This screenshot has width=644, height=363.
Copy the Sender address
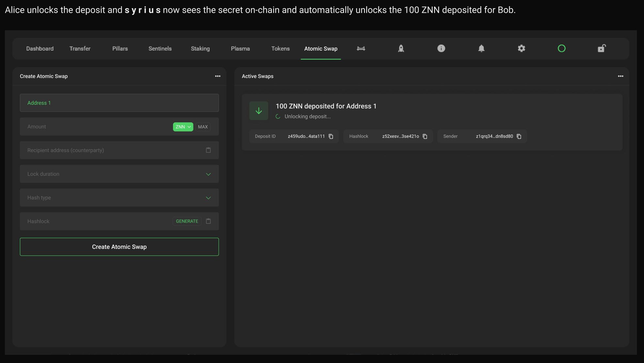[519, 136]
